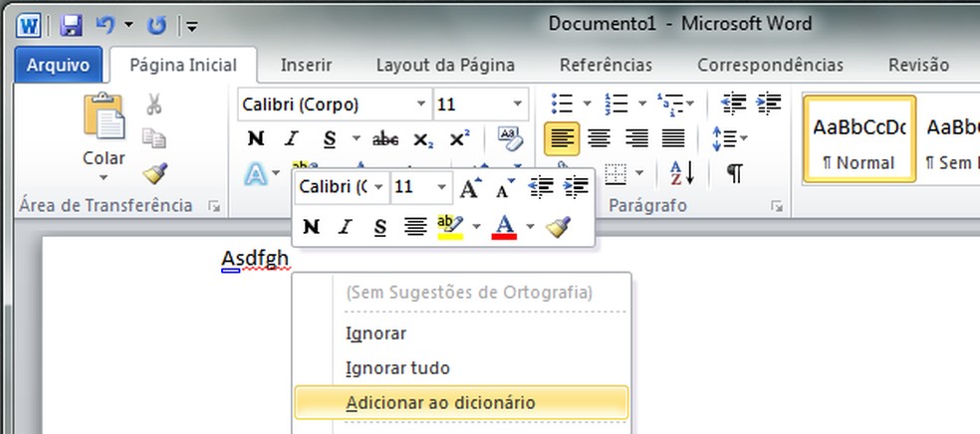Open mini toolbar font name dropdown
980x434 pixels.
[378, 187]
